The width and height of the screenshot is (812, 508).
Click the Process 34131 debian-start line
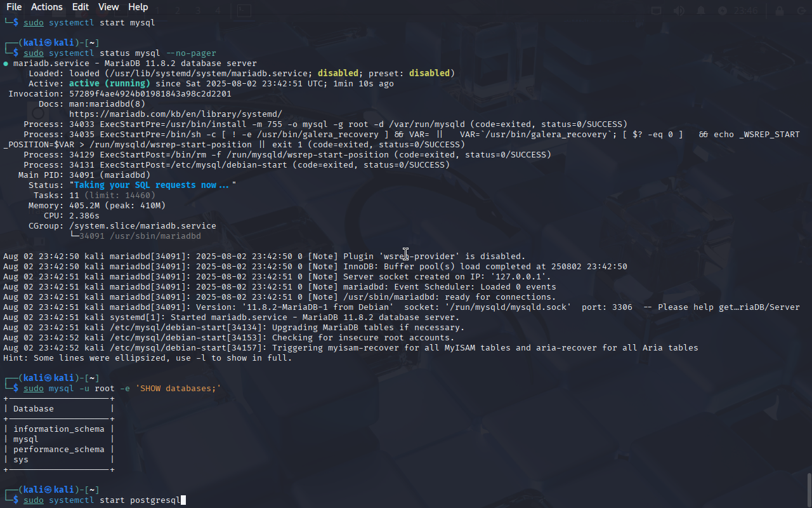[237, 165]
